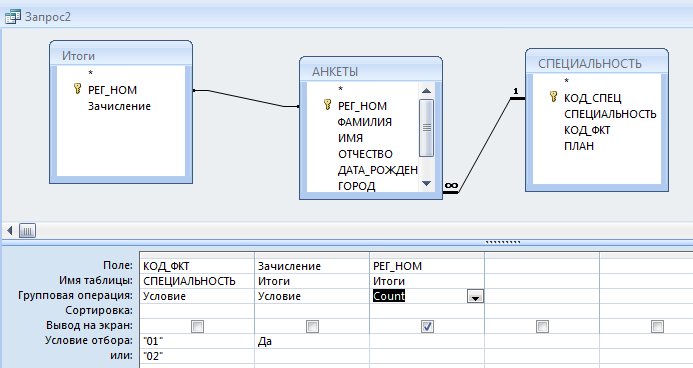Click column selector above КОД_ФКТ column
Image resolution: width=693 pixels, height=368 pixels.
[197, 255]
